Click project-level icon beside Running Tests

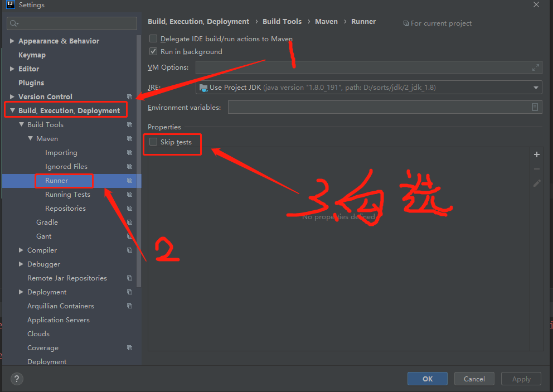(x=129, y=195)
